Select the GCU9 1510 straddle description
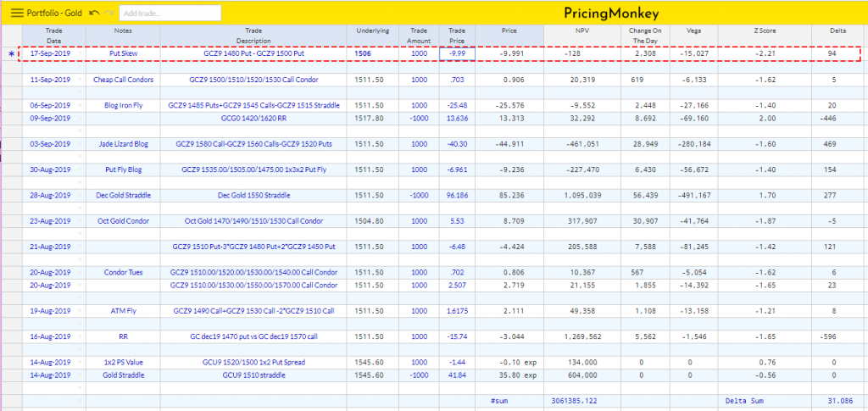 (x=253, y=375)
